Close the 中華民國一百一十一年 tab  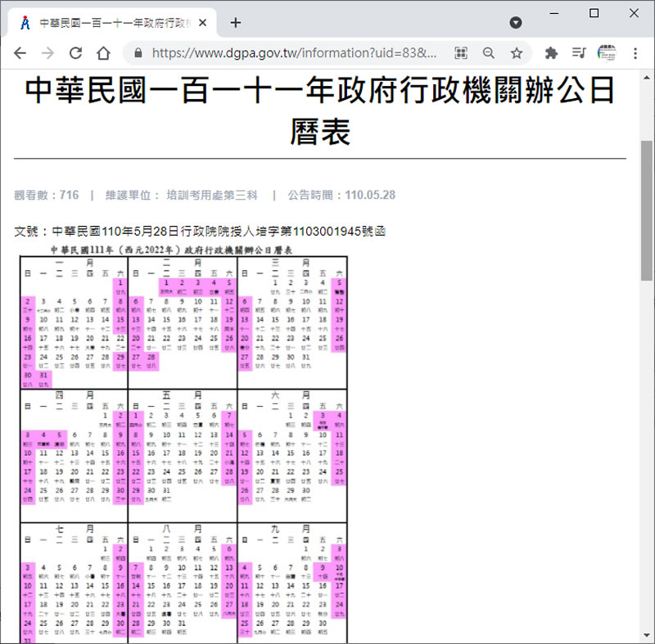tap(202, 23)
